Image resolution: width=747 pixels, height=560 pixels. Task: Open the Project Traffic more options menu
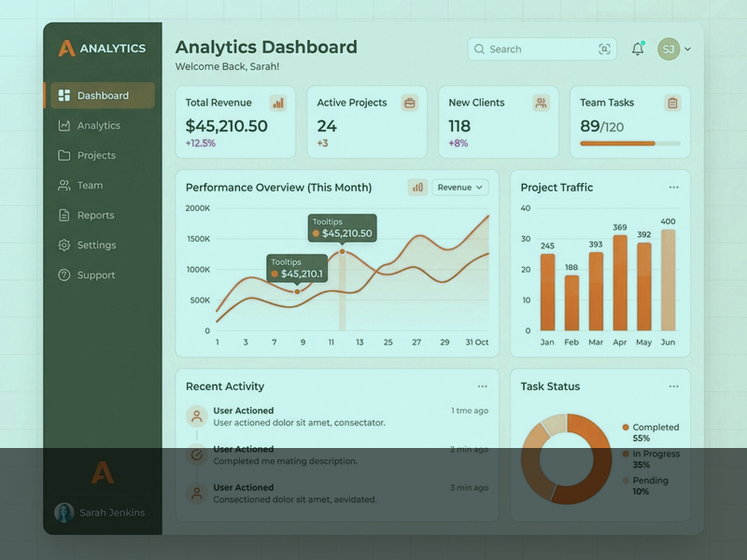tap(673, 188)
